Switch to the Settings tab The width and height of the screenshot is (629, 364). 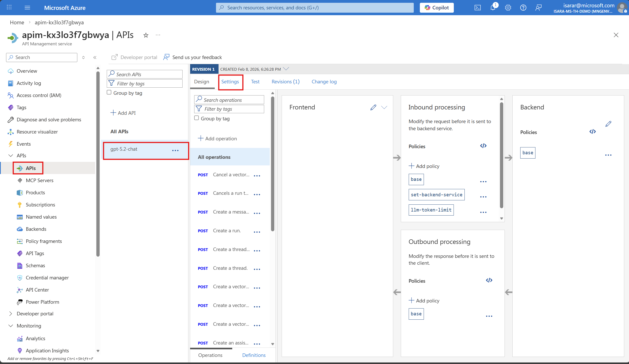pyautogui.click(x=230, y=82)
